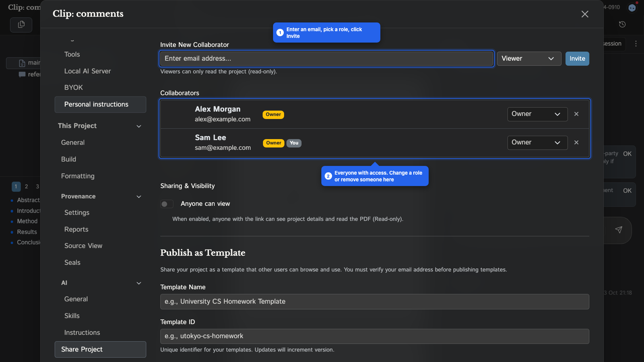Image resolution: width=644 pixels, height=362 pixels.
Task: Change Sam Lee's Owner role dropdown
Action: pyautogui.click(x=537, y=142)
